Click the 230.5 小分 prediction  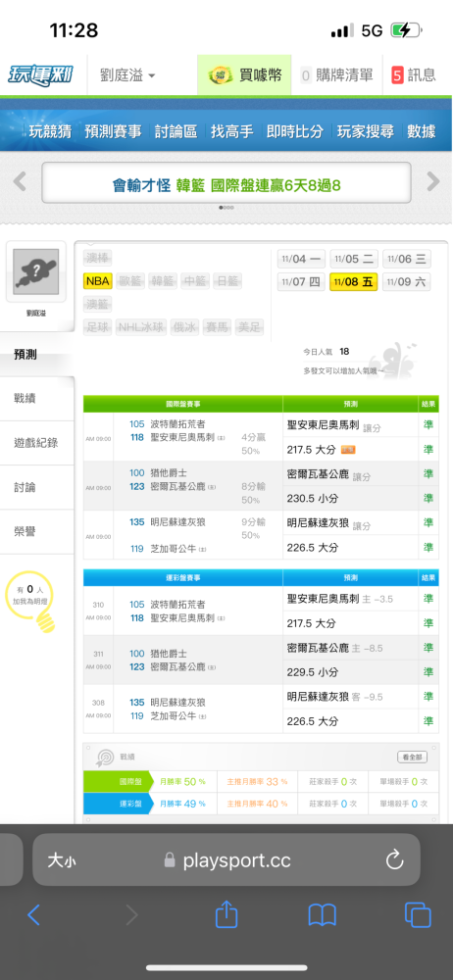[x=312, y=498]
